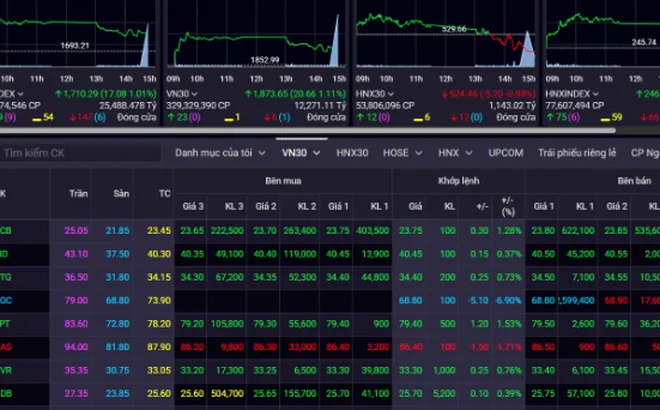Click matched price 68.80 in Khớp lệnh
Viewport: 660px width, 410px height.
coord(410,300)
